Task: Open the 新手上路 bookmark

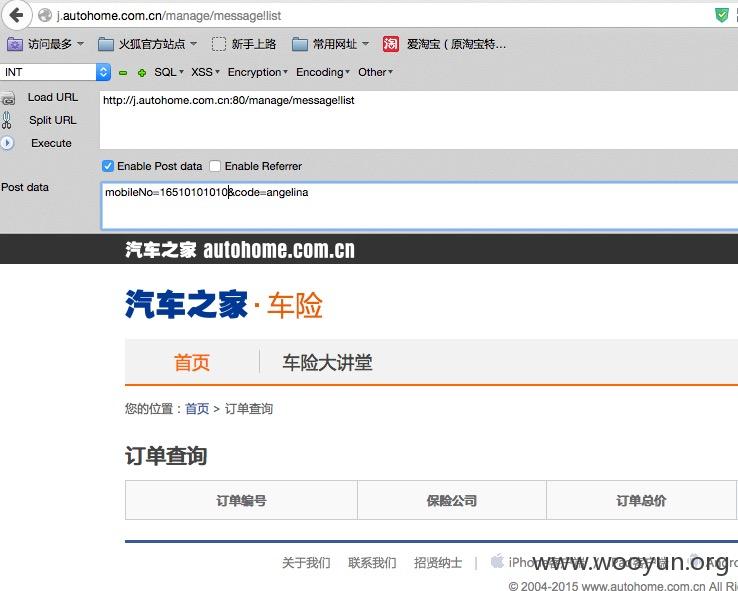Action: click(244, 44)
